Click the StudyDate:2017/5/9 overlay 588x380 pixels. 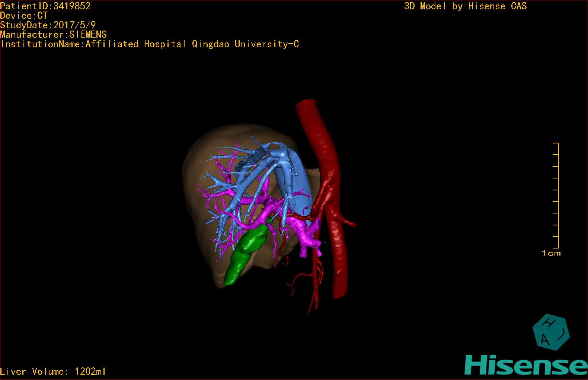[48, 25]
